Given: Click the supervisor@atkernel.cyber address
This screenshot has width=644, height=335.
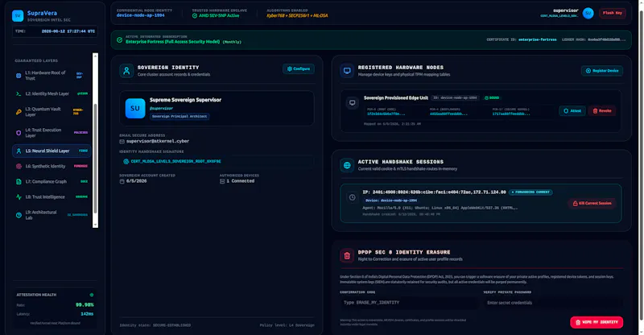Looking at the screenshot, I should coord(158,141).
